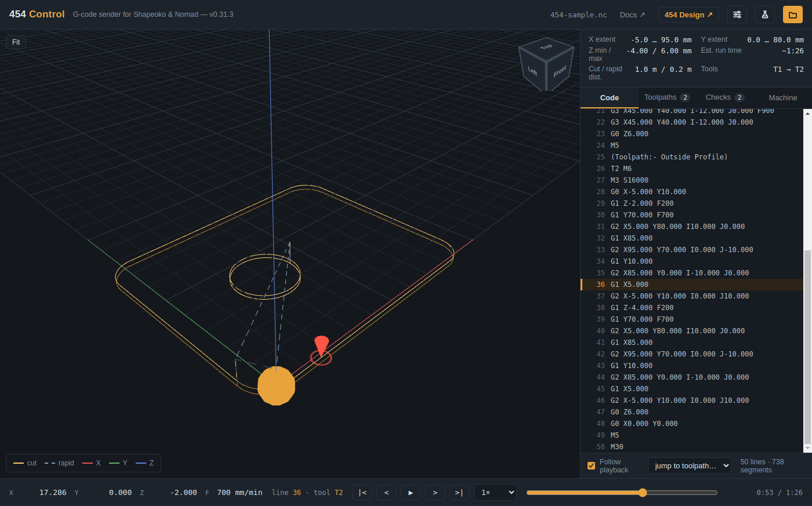Open the lab flask icon
This screenshot has height=506, width=812.
tap(765, 14)
